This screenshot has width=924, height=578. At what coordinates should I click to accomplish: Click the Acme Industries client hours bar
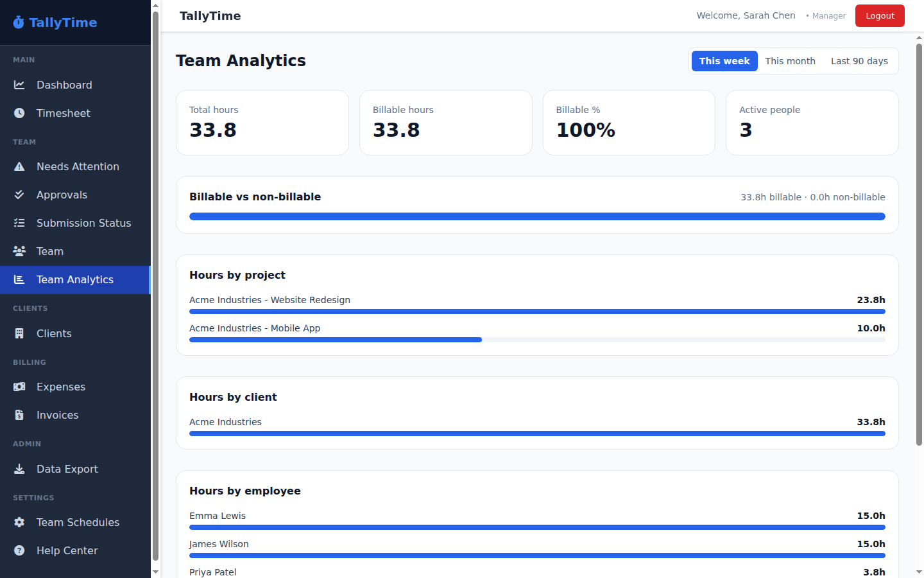pos(537,433)
